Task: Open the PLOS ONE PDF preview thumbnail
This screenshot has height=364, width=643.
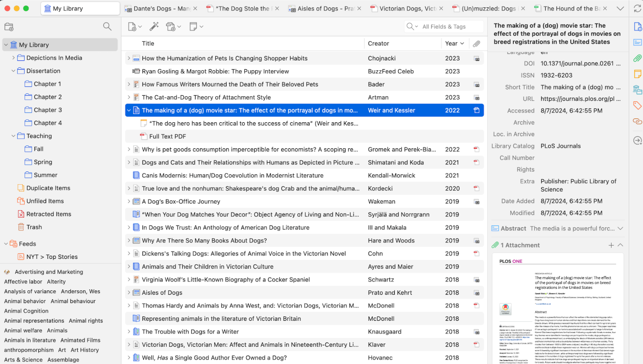Action: click(557, 308)
